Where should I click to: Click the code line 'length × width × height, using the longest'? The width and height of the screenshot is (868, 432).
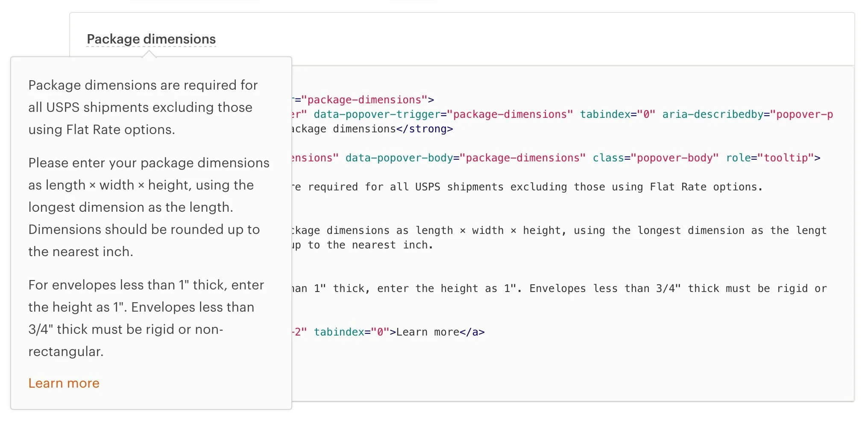[x=560, y=230]
